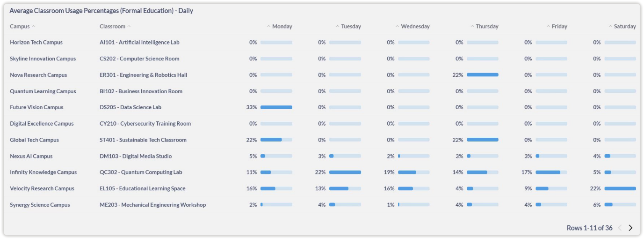
Task: Click the sort arrow beside Saturday
Action: (611, 27)
